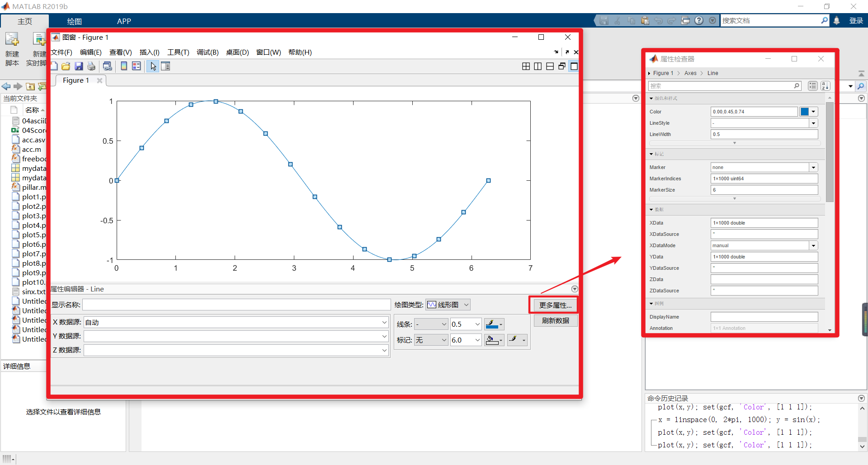This screenshot has width=868, height=465.
Task: Open the Marker dropdown showing 'none'
Action: click(814, 167)
